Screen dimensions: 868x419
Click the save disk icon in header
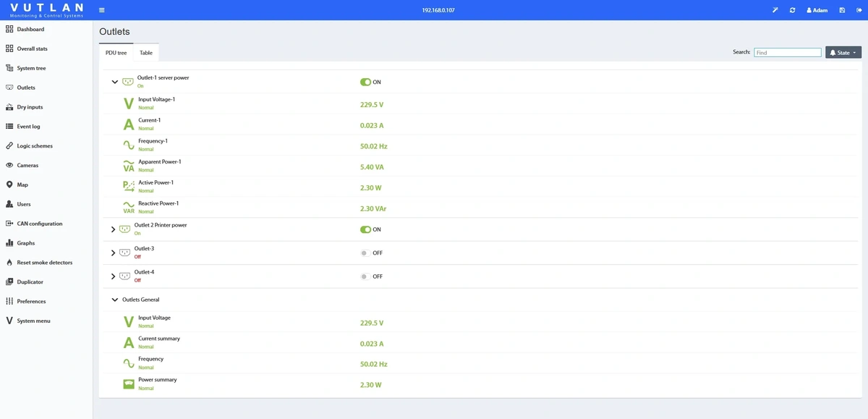coord(842,10)
